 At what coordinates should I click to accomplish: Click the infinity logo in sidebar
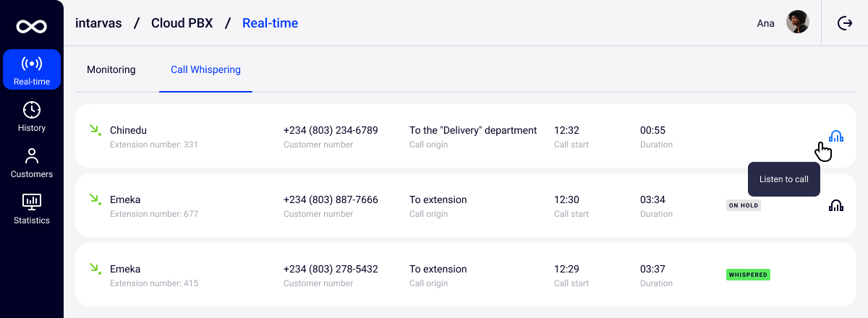[x=32, y=27]
